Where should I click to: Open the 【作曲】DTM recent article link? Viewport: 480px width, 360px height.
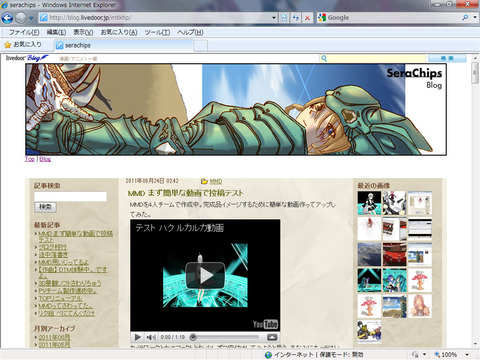point(73,272)
